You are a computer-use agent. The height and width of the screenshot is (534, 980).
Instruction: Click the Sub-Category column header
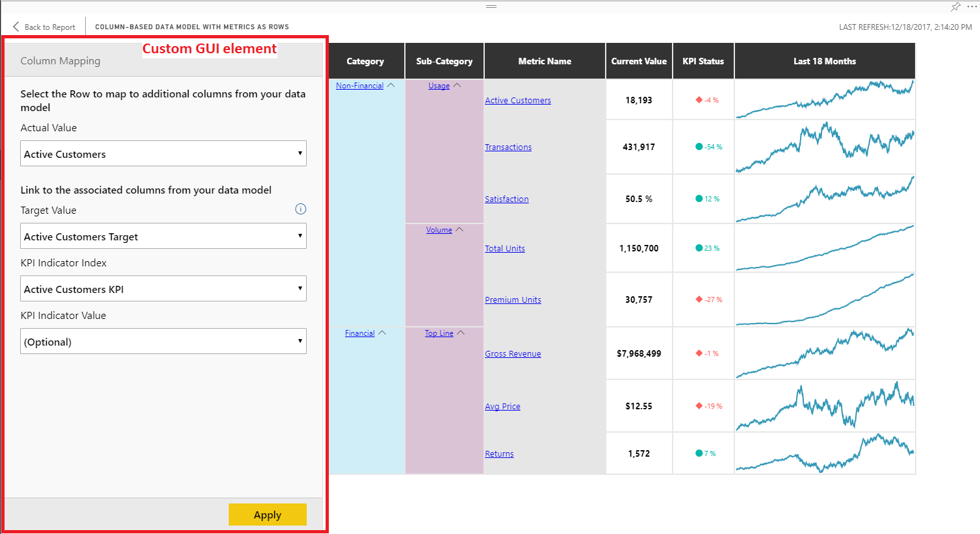click(445, 61)
